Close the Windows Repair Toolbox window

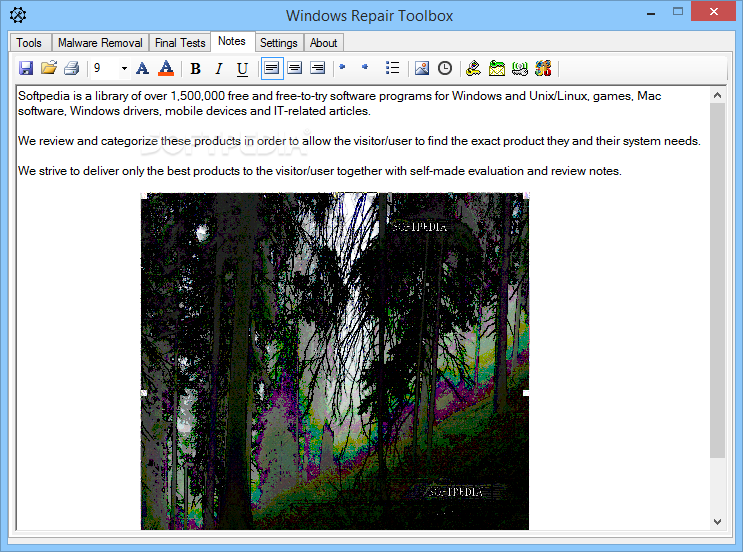click(714, 11)
